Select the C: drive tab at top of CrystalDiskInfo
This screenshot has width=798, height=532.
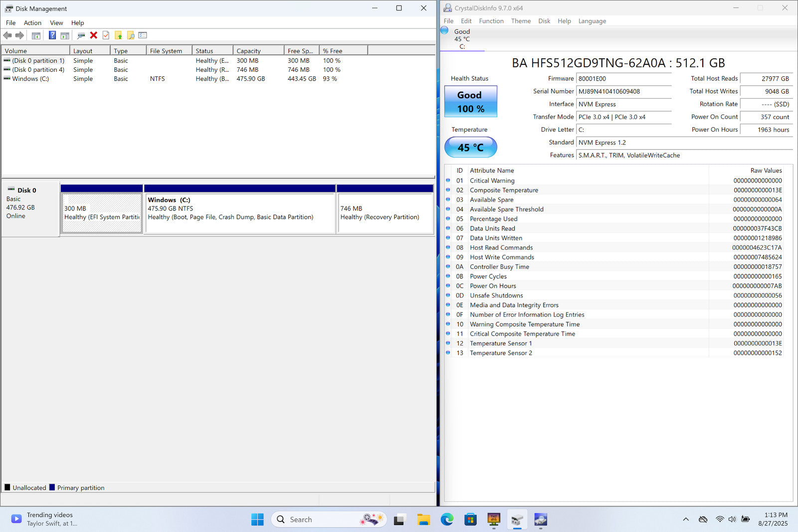tap(462, 39)
